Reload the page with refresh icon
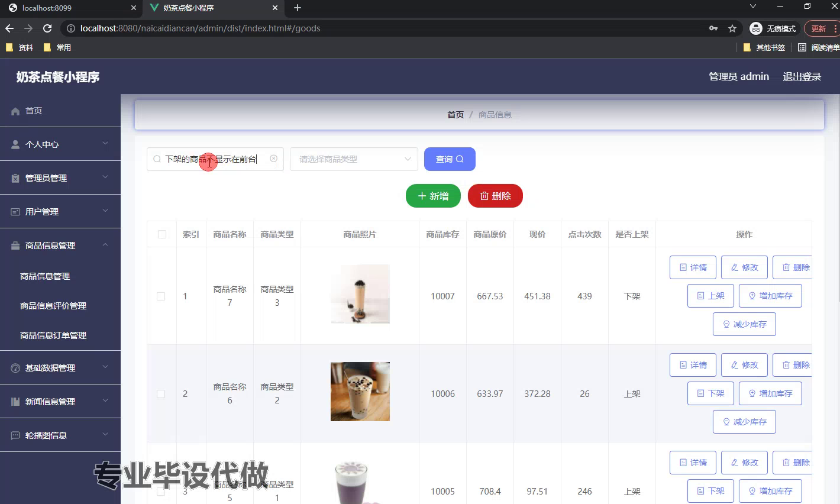The height and width of the screenshot is (504, 840). [x=48, y=28]
